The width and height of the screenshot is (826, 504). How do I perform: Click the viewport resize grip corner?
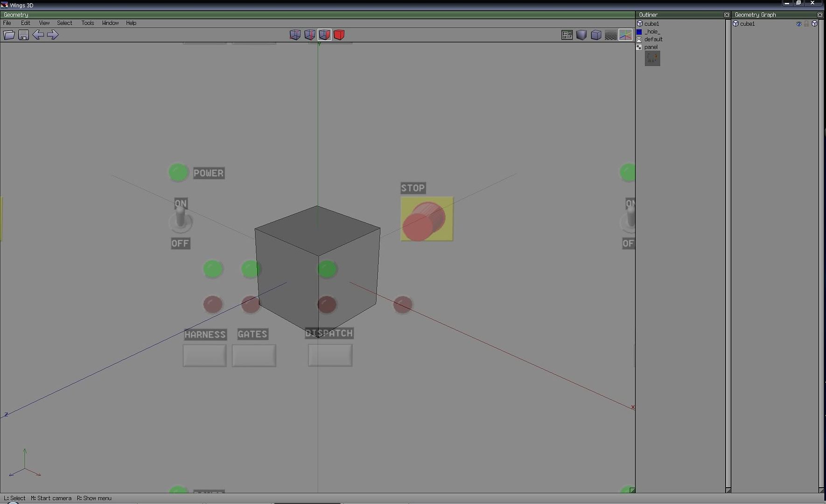(632, 490)
